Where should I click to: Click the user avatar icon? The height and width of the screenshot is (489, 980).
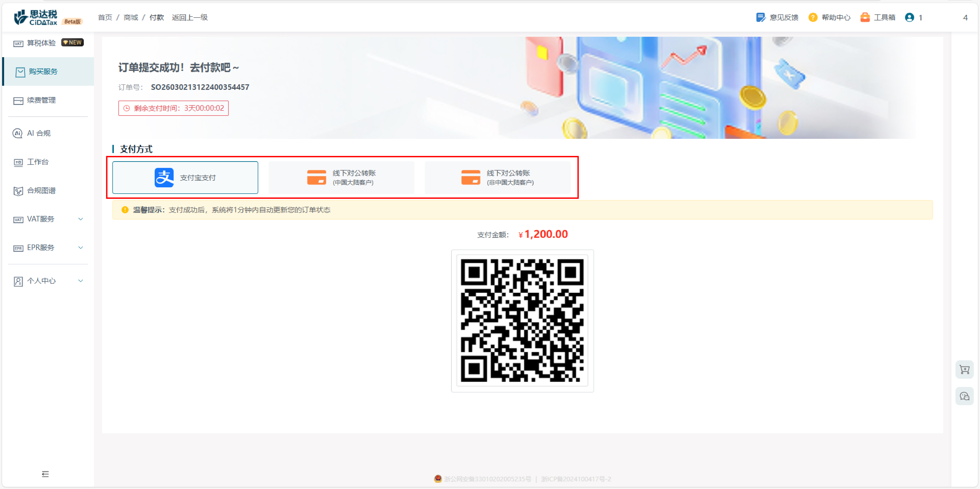[909, 17]
